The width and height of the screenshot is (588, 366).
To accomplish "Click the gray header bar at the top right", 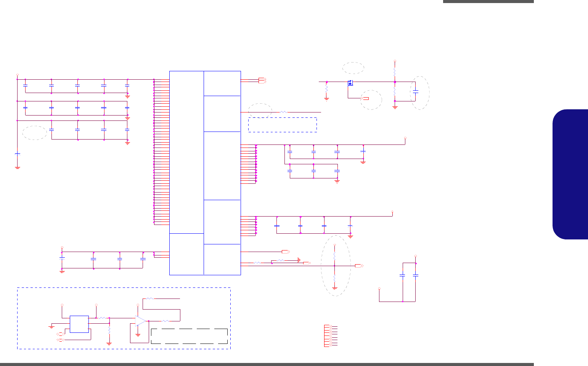I will [488, 2].
